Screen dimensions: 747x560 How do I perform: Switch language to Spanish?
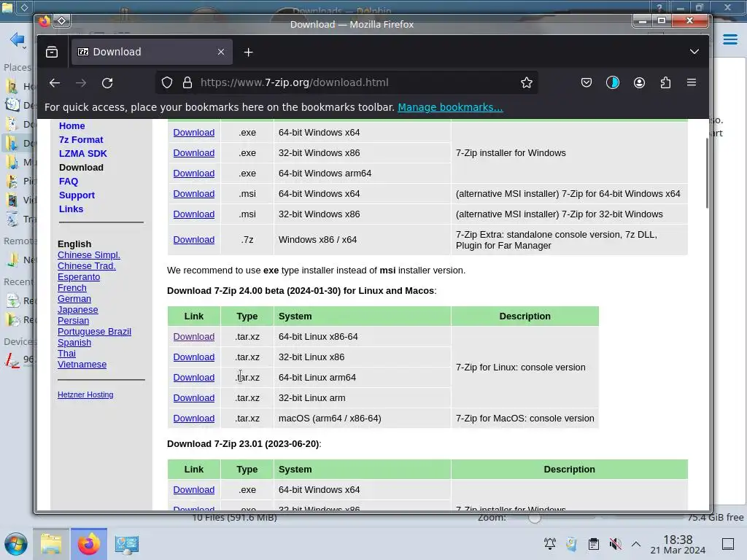click(74, 343)
